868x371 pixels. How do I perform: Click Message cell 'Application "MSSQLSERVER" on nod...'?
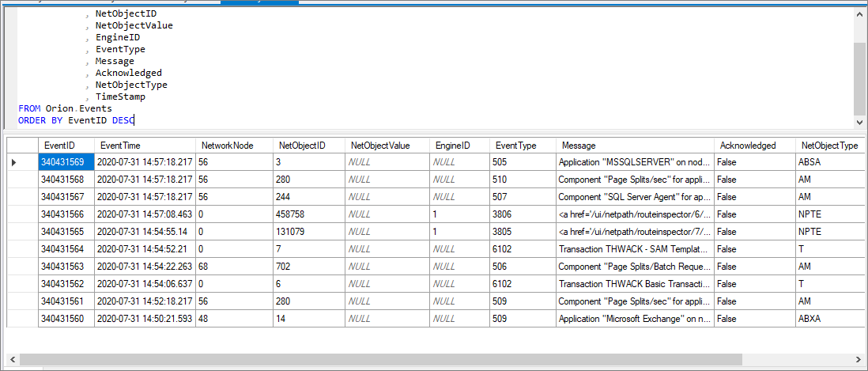635,162
